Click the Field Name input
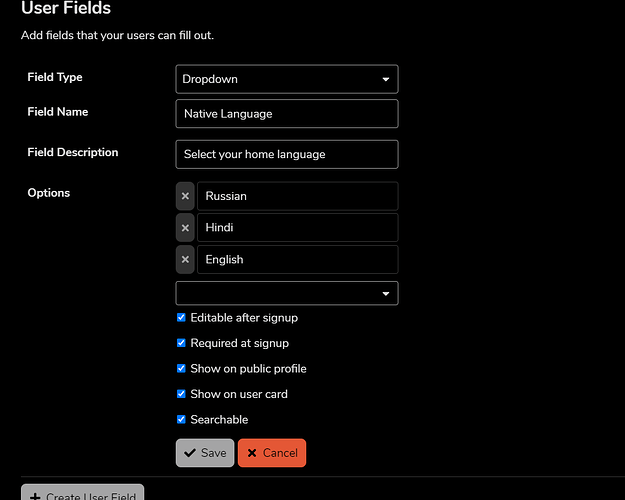 tap(287, 114)
